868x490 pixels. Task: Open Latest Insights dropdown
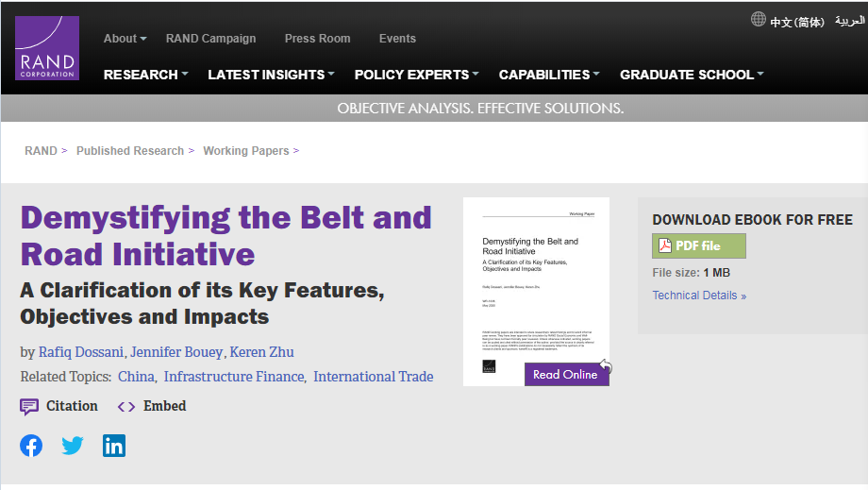(271, 75)
